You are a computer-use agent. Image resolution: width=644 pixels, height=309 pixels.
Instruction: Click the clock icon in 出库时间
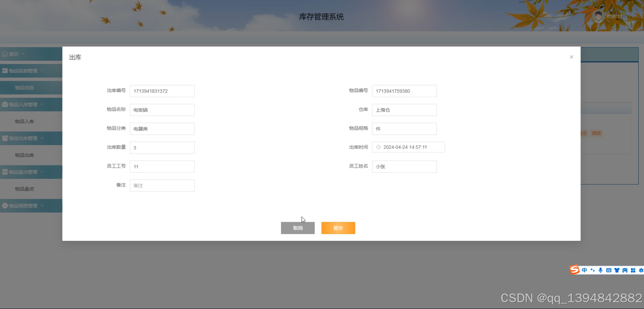tap(378, 147)
